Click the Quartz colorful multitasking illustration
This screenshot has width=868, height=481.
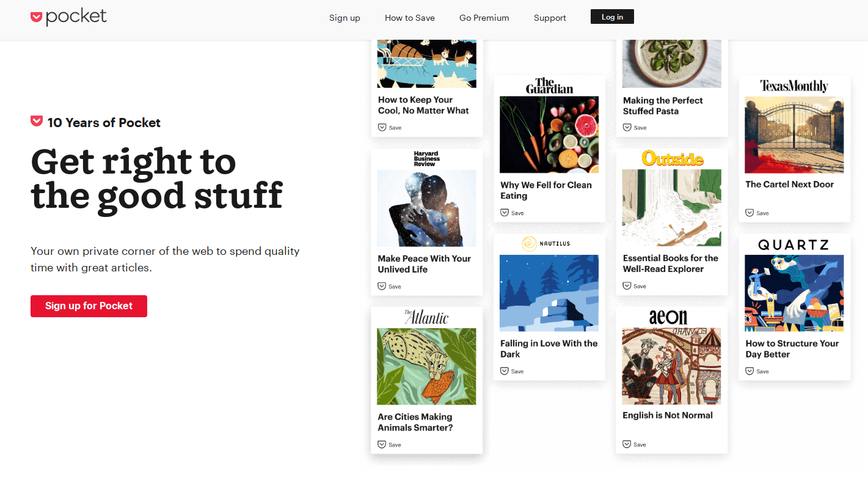click(794, 293)
